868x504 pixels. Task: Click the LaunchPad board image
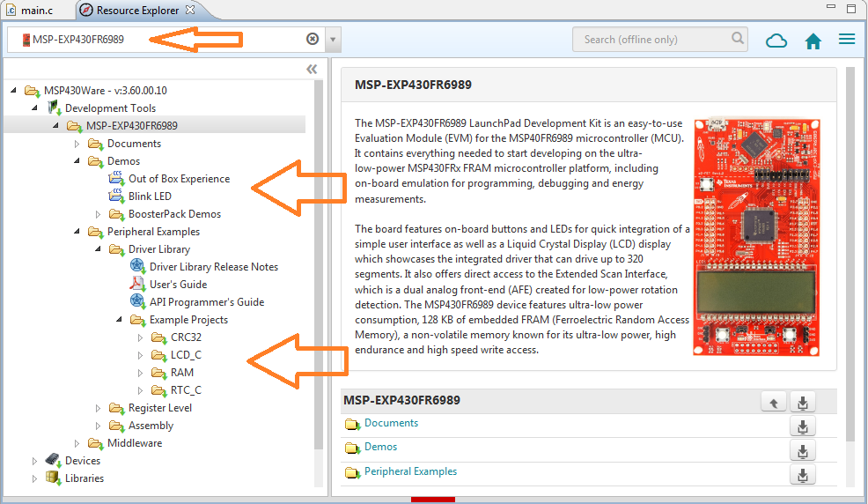756,237
